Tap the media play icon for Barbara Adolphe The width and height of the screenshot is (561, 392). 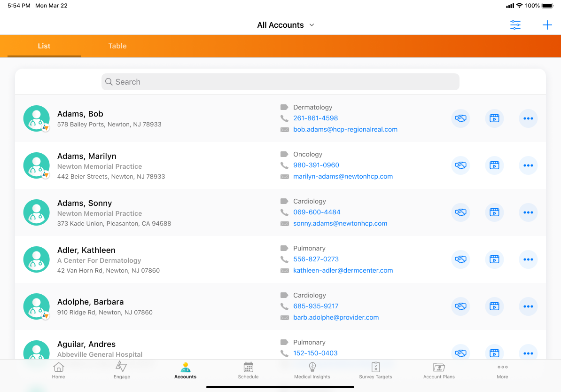click(494, 306)
